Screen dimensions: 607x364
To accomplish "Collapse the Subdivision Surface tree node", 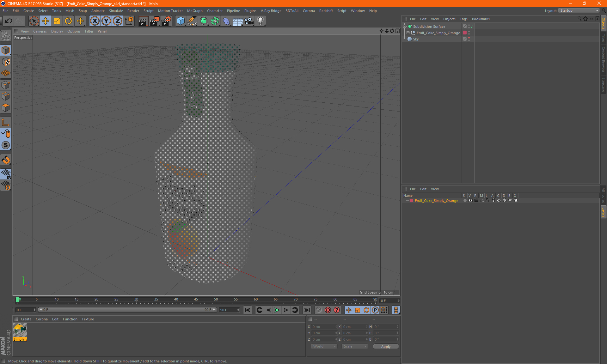I will 405,27.
